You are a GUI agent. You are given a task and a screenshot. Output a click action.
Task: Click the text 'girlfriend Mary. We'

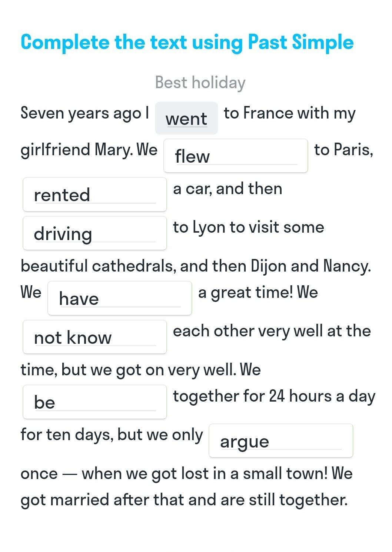coord(89,150)
